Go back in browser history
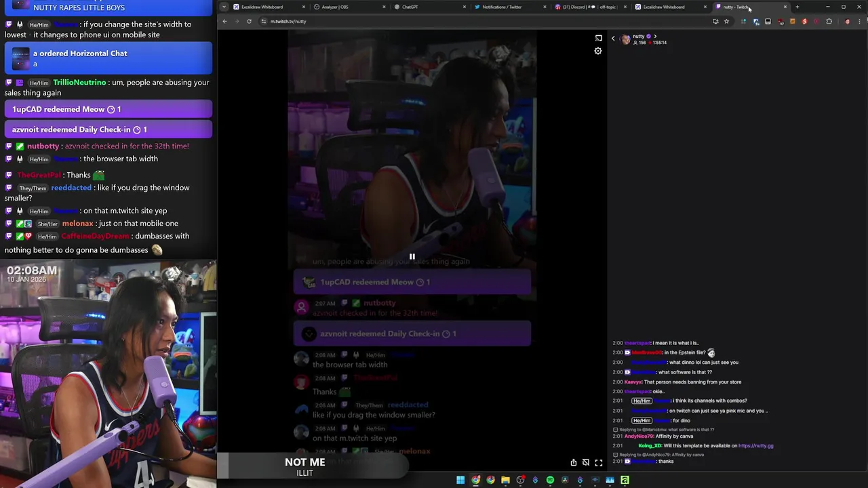 click(x=224, y=21)
